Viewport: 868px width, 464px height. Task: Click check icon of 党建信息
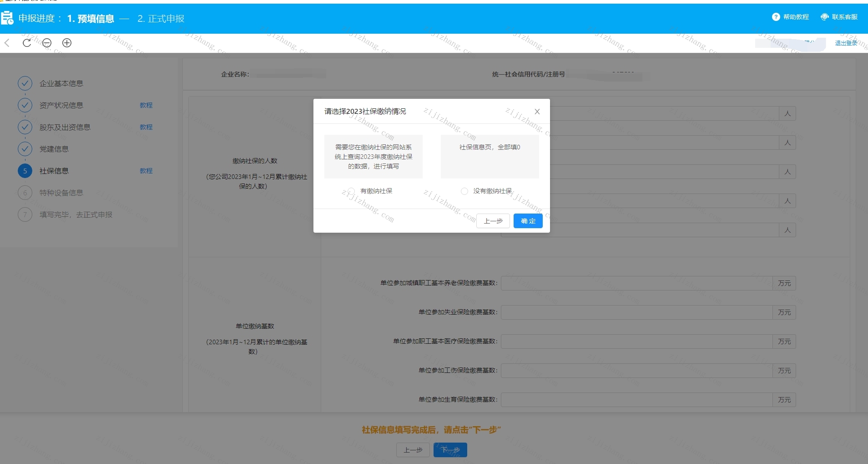pos(25,149)
